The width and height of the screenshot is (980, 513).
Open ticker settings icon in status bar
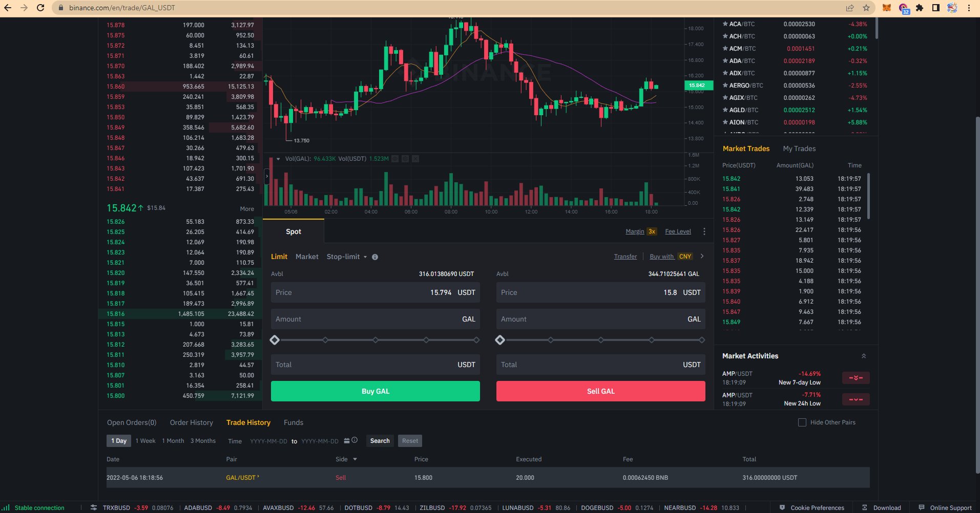pyautogui.click(x=94, y=507)
